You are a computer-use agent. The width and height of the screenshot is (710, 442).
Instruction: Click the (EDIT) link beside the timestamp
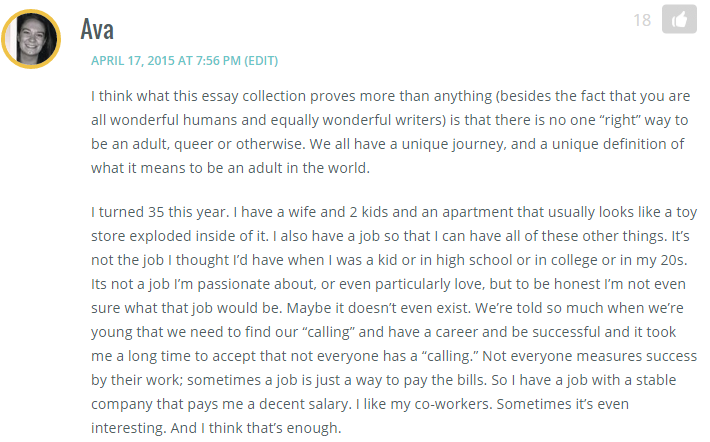[x=261, y=61]
